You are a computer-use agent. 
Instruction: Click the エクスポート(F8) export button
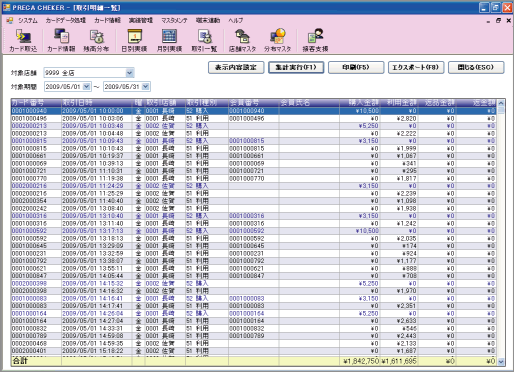pos(416,67)
